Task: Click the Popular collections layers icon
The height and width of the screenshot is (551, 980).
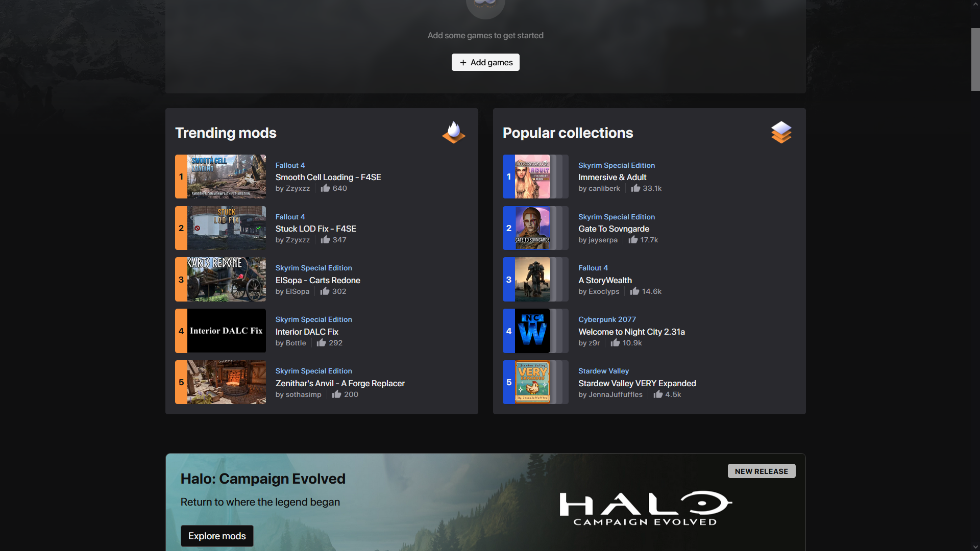Action: (x=781, y=133)
